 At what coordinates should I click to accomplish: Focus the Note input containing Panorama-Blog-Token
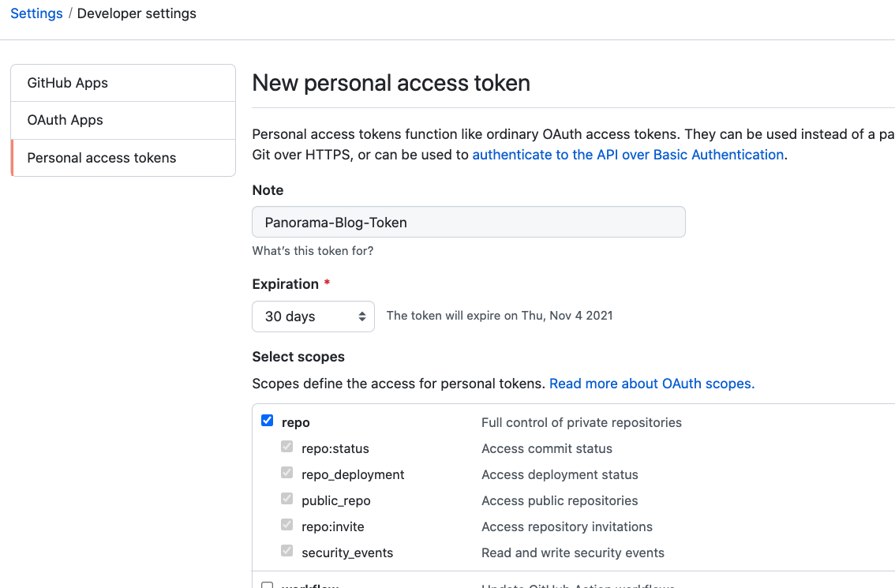point(468,223)
